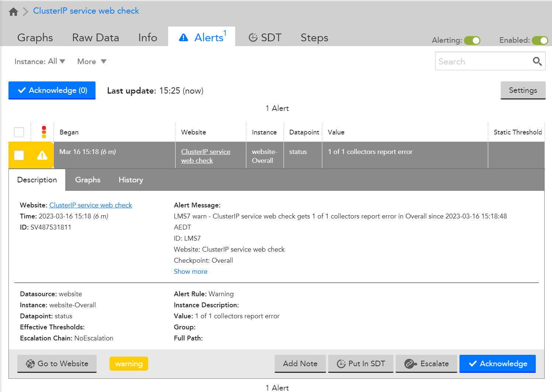Click the search magnifier icon
The image size is (552, 392).
pyautogui.click(x=537, y=61)
